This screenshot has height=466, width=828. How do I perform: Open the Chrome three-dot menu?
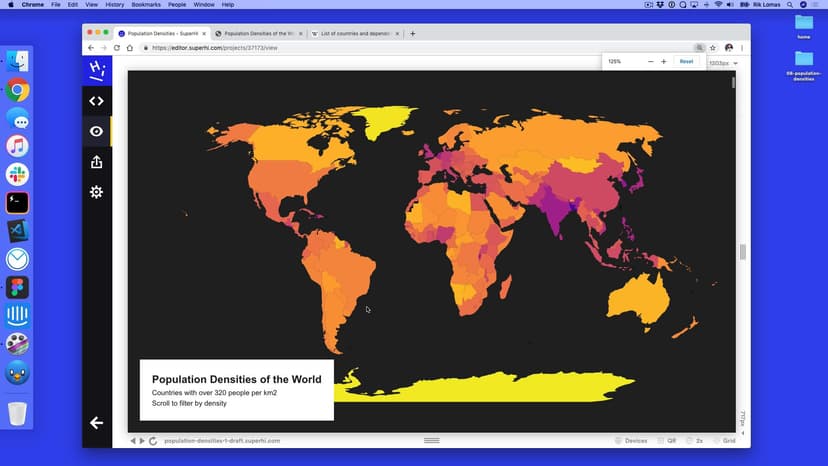tap(742, 47)
